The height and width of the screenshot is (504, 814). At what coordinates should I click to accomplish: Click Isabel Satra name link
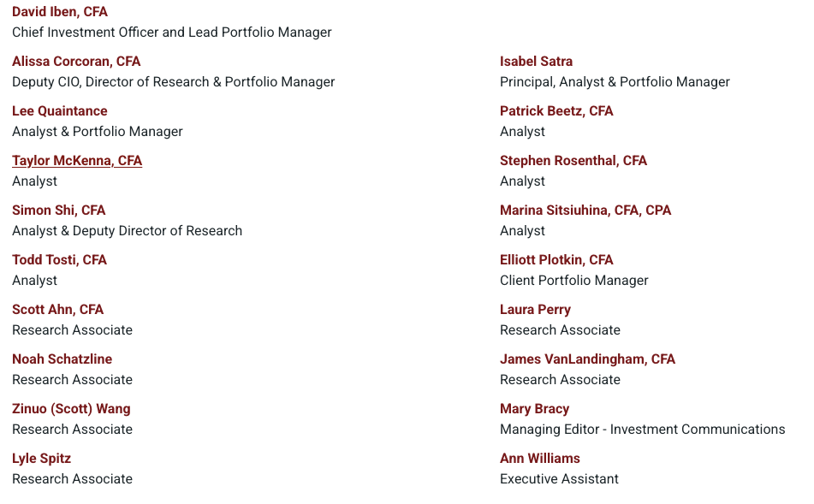pos(537,62)
